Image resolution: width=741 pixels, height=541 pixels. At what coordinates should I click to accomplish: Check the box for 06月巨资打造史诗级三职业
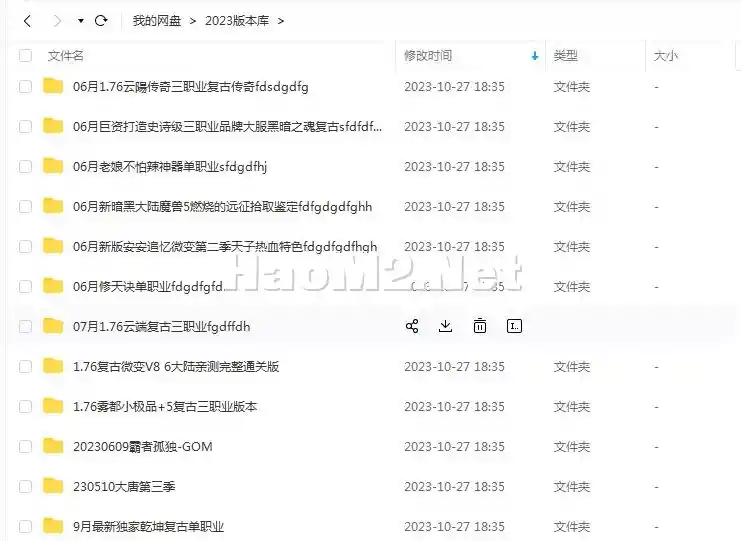[26, 127]
